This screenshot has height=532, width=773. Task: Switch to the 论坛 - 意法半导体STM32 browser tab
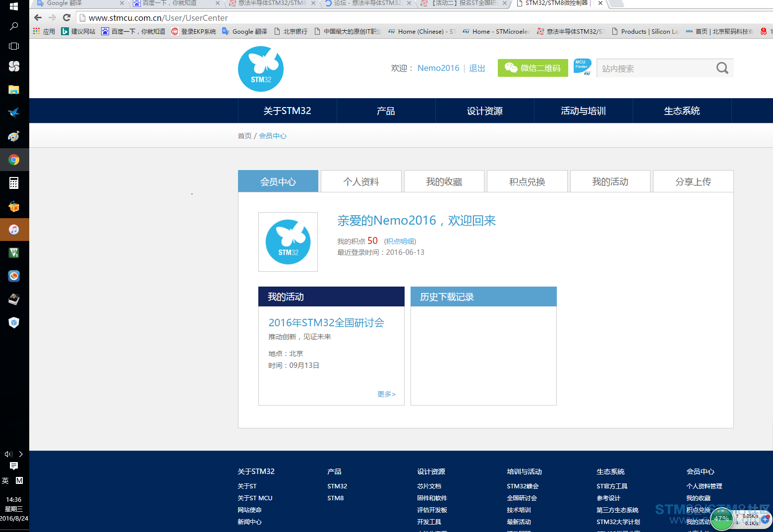pos(367,3)
